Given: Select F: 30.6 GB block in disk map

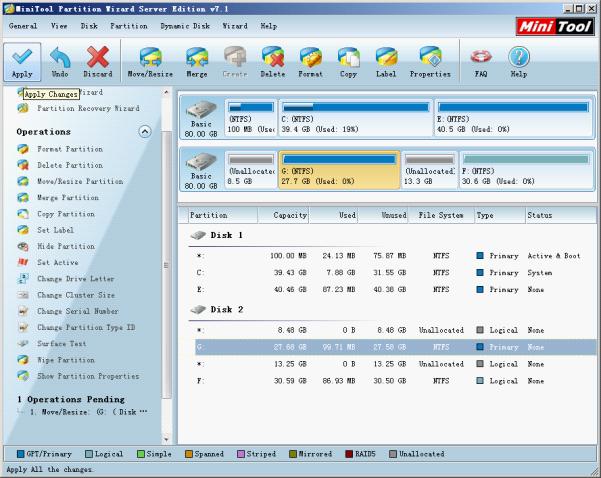Looking at the screenshot, I should pyautogui.click(x=526, y=169).
